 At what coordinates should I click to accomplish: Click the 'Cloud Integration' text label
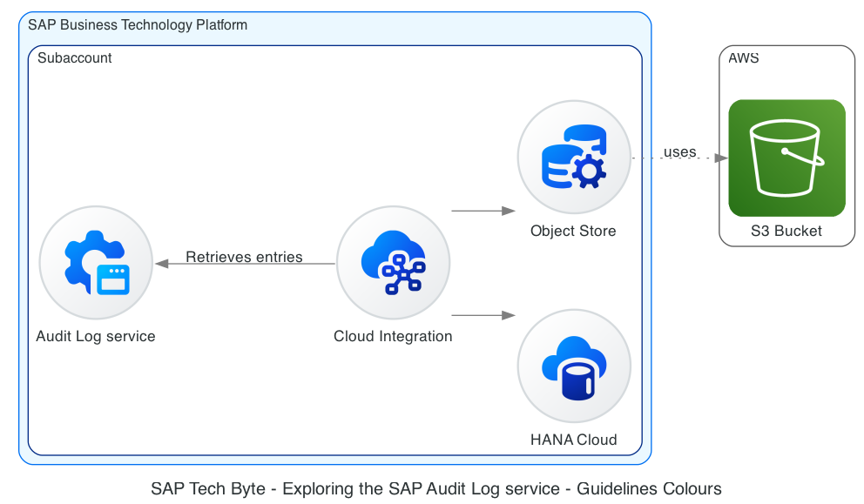(393, 336)
